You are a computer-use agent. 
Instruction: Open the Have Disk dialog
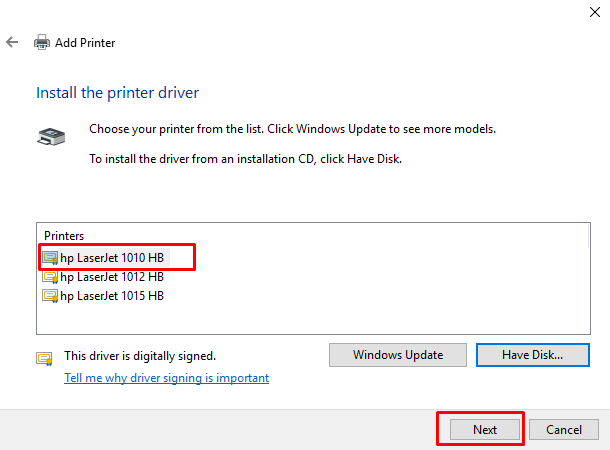click(533, 355)
